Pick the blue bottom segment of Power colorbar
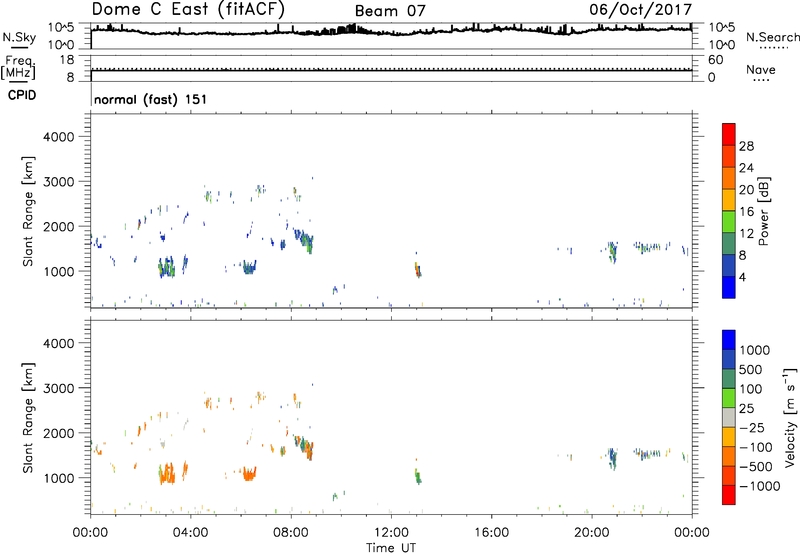Screen dimensions: 800x554 click(729, 287)
